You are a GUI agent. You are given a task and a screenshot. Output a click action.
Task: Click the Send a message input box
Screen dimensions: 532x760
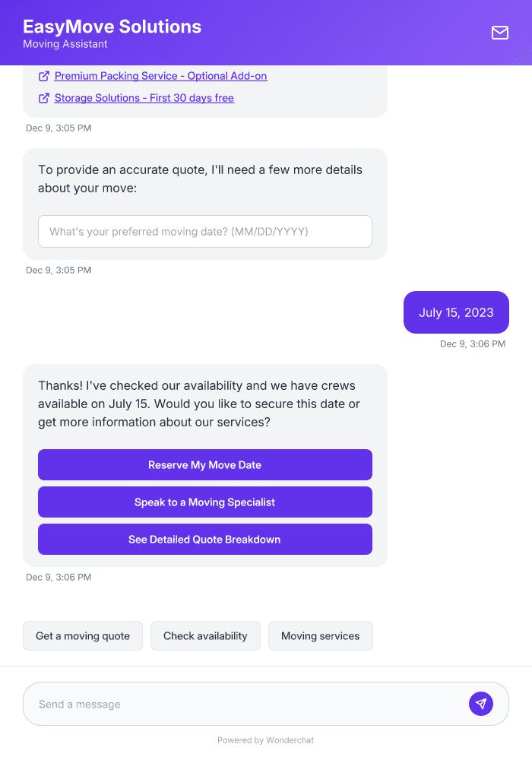click(228, 704)
